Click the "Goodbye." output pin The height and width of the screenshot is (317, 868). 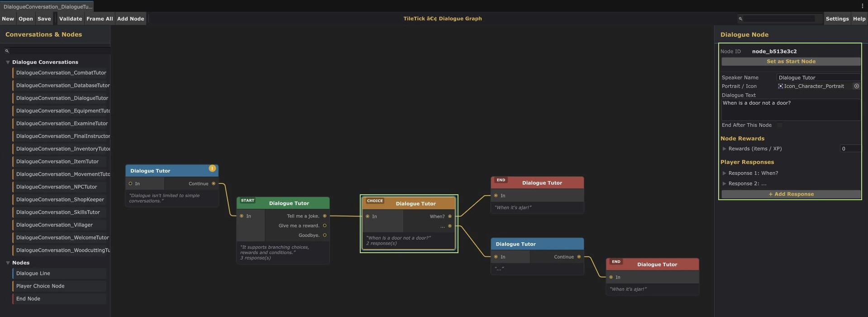tap(324, 235)
